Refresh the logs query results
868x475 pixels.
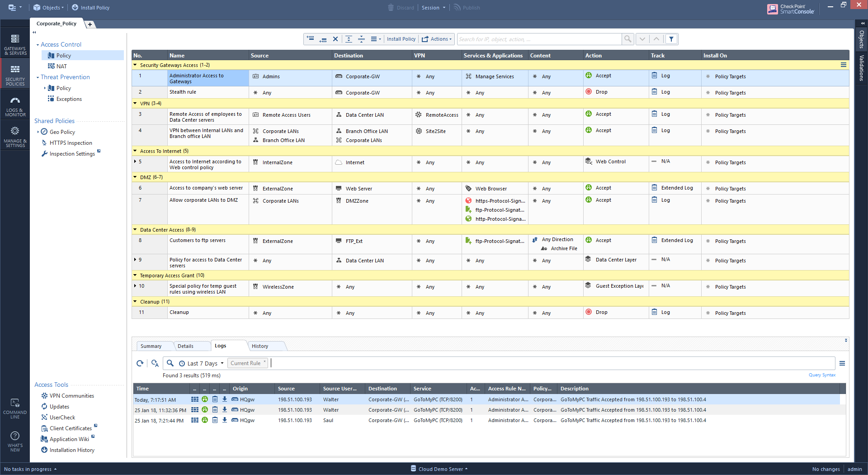[140, 363]
